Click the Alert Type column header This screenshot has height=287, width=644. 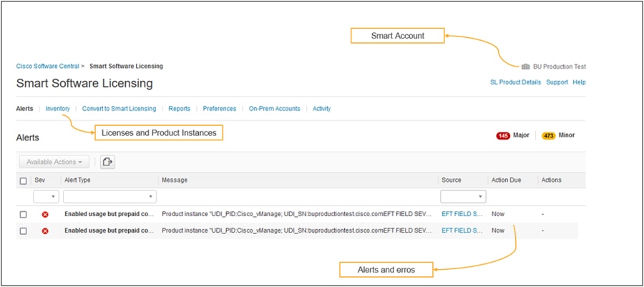(x=77, y=180)
